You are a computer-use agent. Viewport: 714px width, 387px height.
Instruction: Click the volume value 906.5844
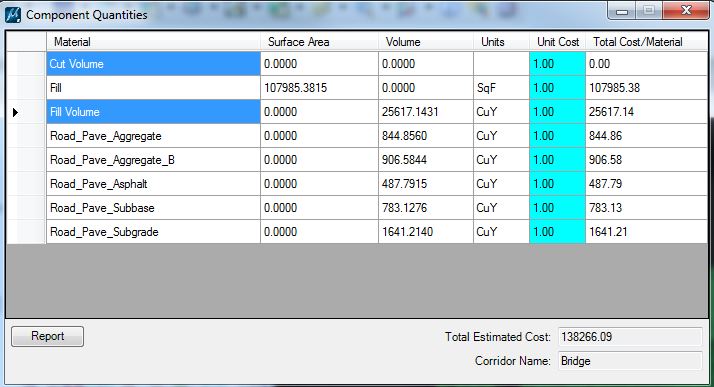point(404,160)
